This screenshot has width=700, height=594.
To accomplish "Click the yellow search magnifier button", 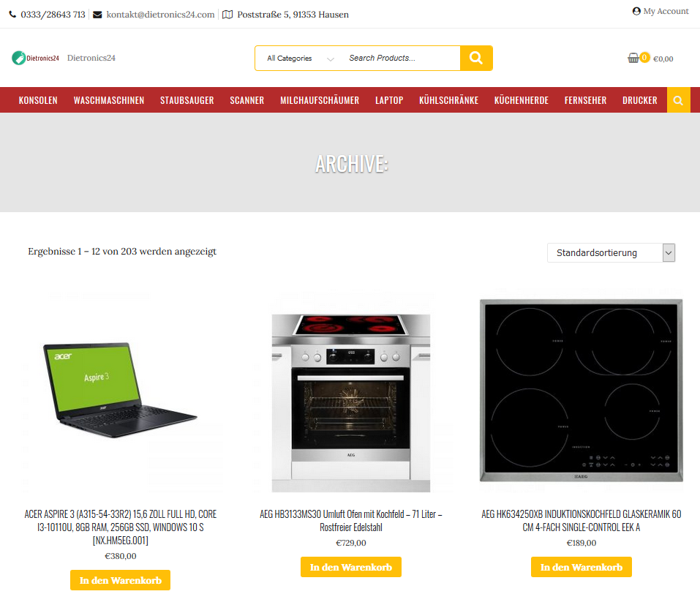I will (x=476, y=58).
